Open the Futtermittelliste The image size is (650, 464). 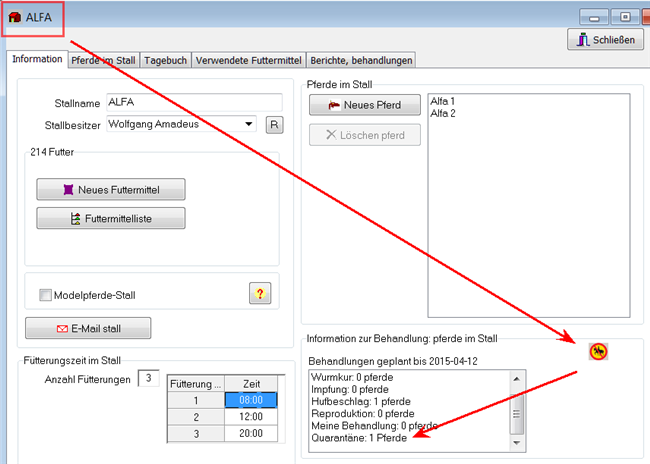[x=111, y=219]
